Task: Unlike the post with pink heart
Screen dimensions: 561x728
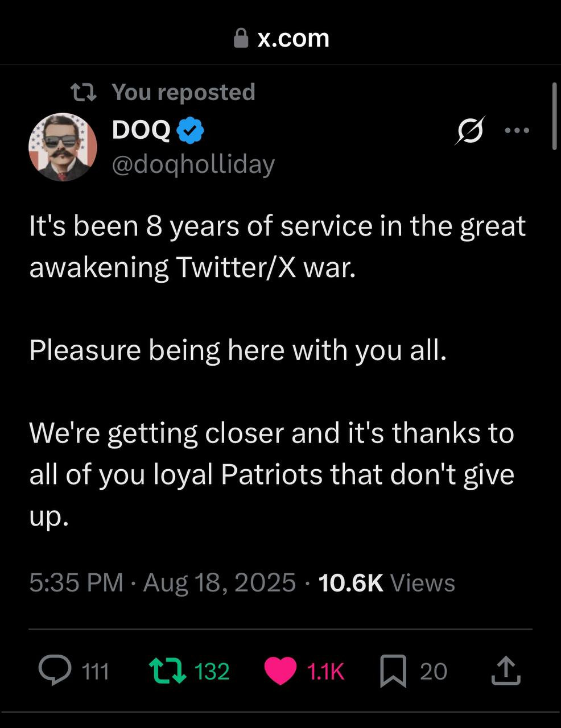Action: [280, 671]
